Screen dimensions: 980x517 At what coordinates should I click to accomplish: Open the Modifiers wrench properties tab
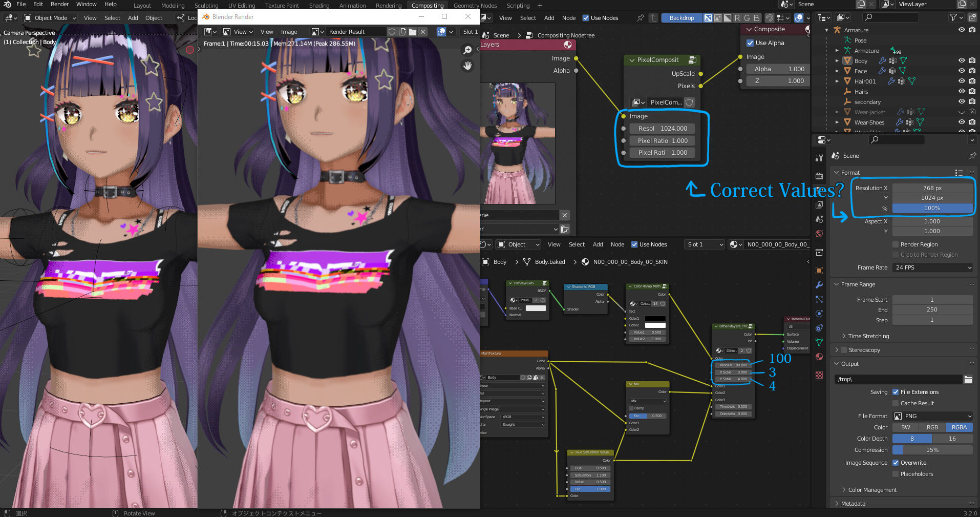pos(819,285)
